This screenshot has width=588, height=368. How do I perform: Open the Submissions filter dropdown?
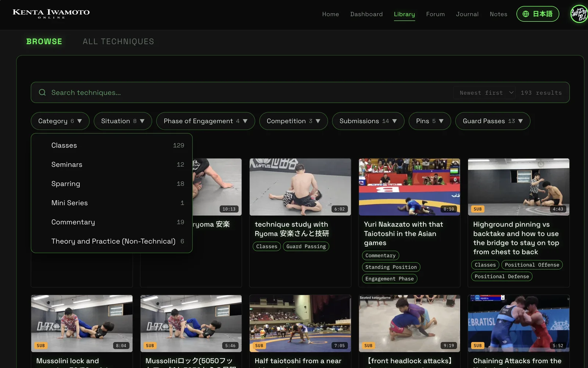pos(368,121)
